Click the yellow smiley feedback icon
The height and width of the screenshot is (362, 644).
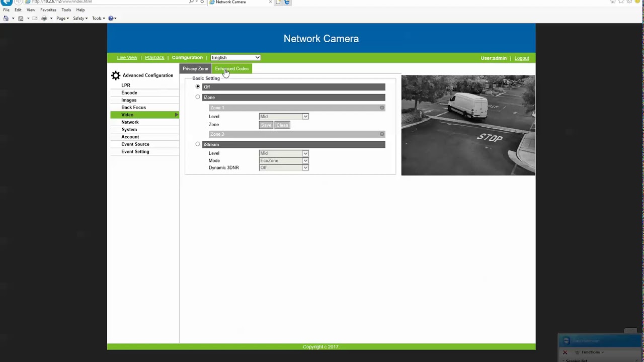(x=638, y=2)
